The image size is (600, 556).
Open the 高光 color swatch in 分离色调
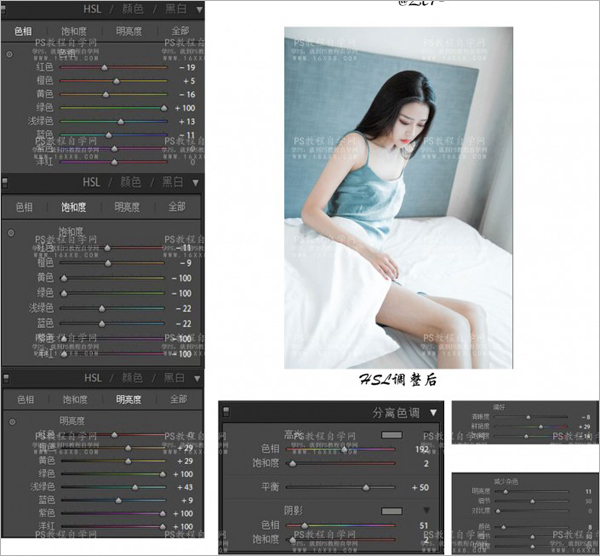pyautogui.click(x=391, y=435)
